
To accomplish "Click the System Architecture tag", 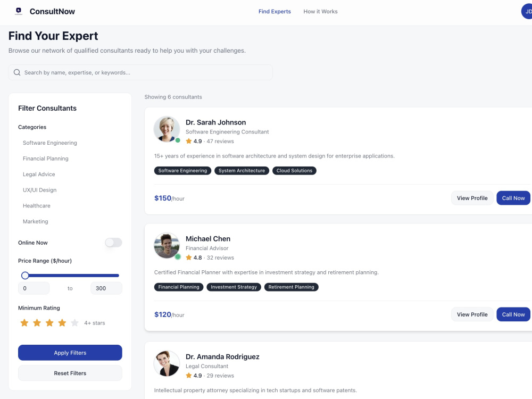I will [242, 171].
